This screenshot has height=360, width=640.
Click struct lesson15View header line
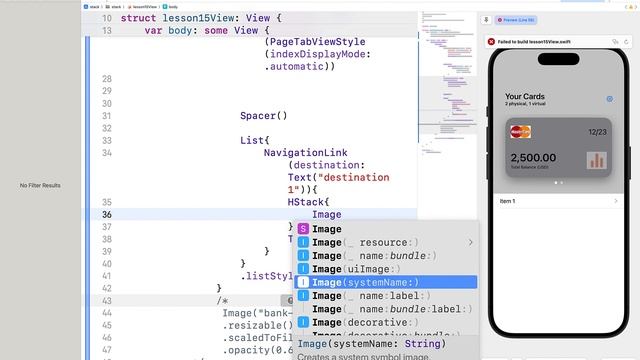tap(201, 18)
